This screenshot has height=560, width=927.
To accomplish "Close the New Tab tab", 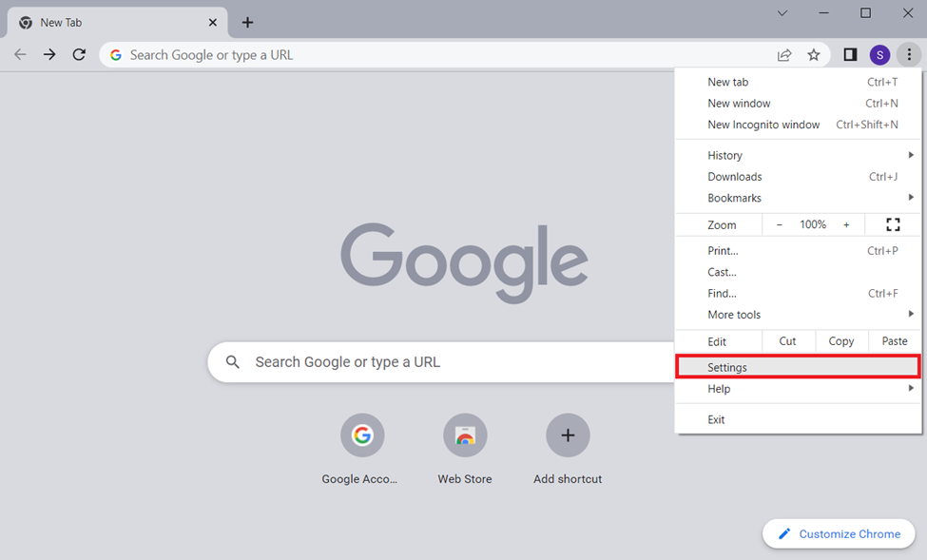I will click(213, 22).
